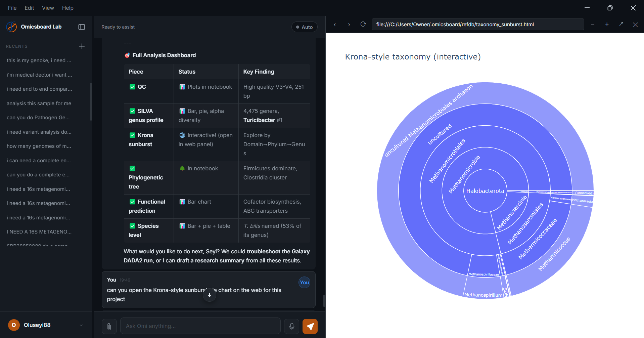Image resolution: width=644 pixels, height=338 pixels.
Task: Select the Methermicoccaceae sunburst segment
Action: [538, 239]
